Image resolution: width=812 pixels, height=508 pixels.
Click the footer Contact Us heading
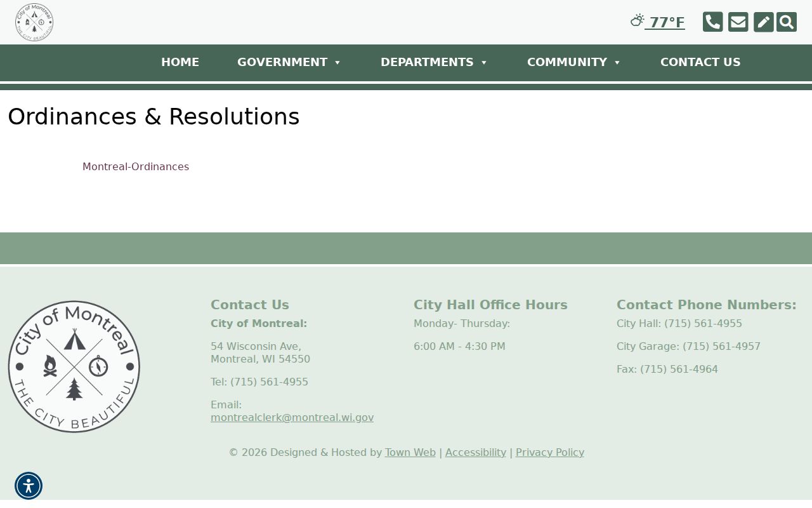[250, 305]
